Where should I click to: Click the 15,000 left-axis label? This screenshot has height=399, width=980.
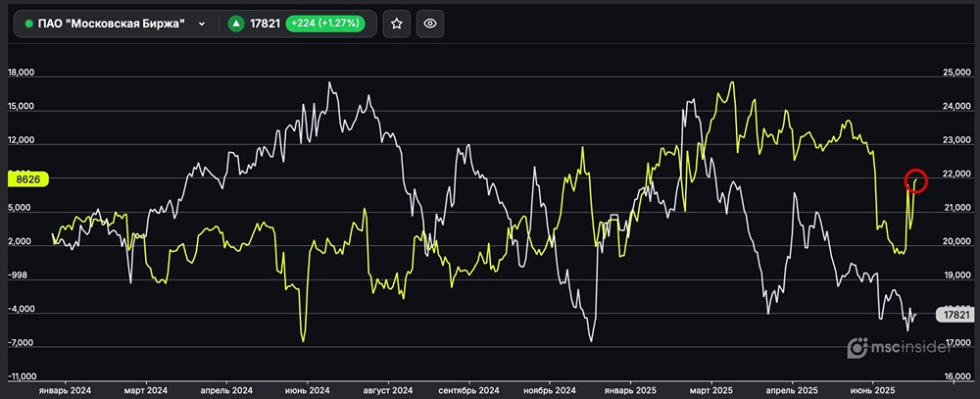[21, 107]
